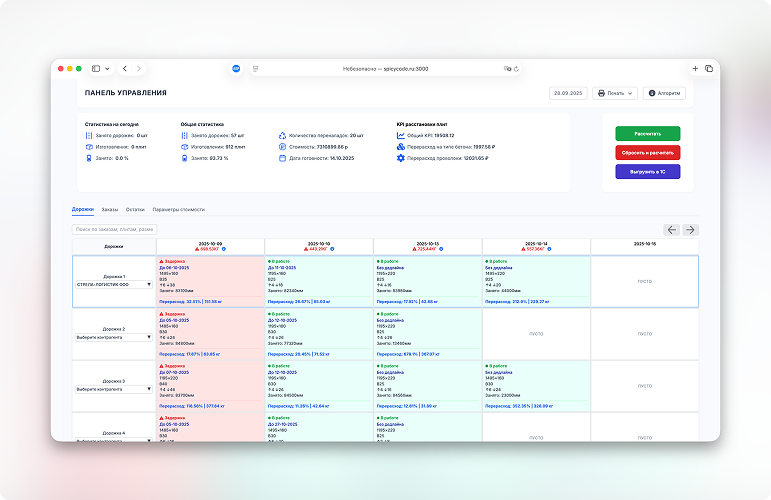Open Выберите контрагента dropdown for Дорожка 3
The height and width of the screenshot is (500, 771).
pos(114,389)
